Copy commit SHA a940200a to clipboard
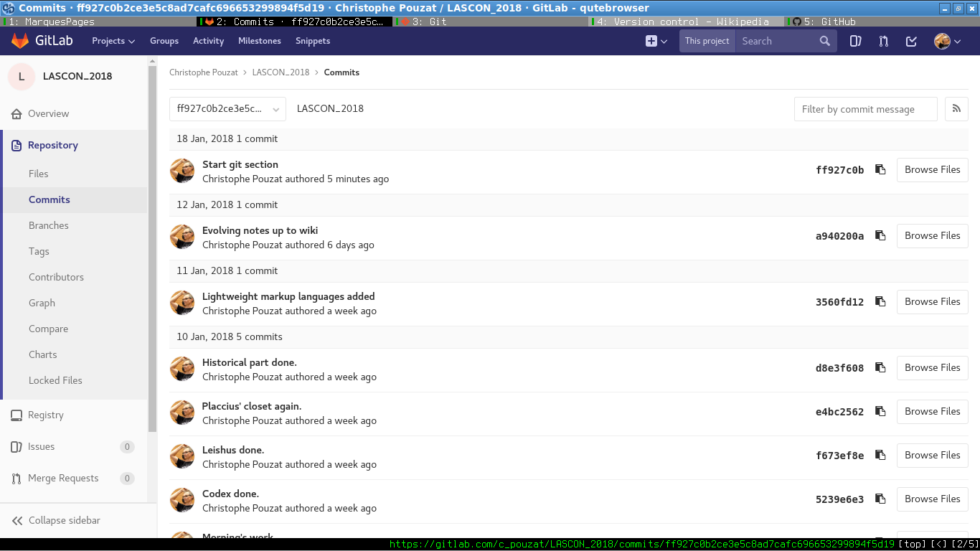The image size is (980, 551). 880,236
